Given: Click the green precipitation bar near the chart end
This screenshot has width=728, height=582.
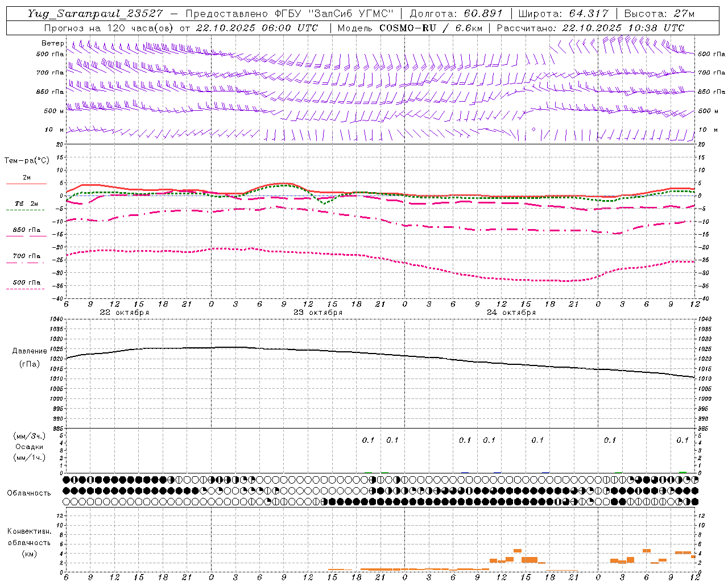Looking at the screenshot, I should [682, 472].
